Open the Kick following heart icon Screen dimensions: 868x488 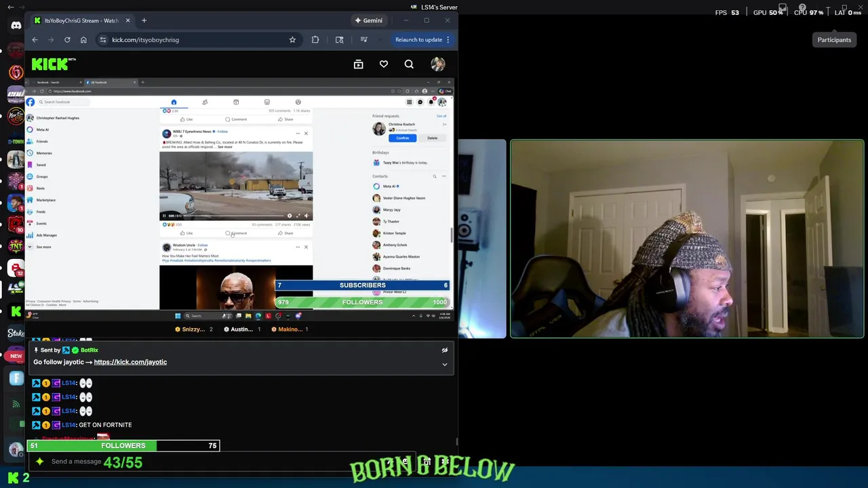[384, 64]
